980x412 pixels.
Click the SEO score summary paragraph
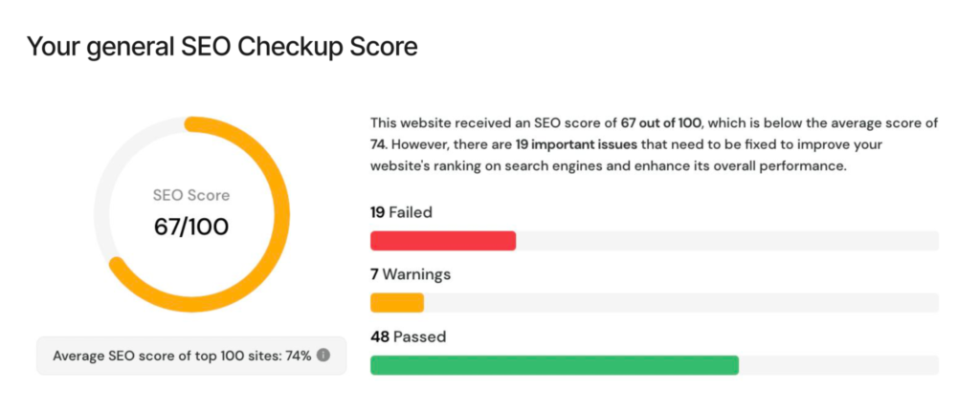pos(655,145)
